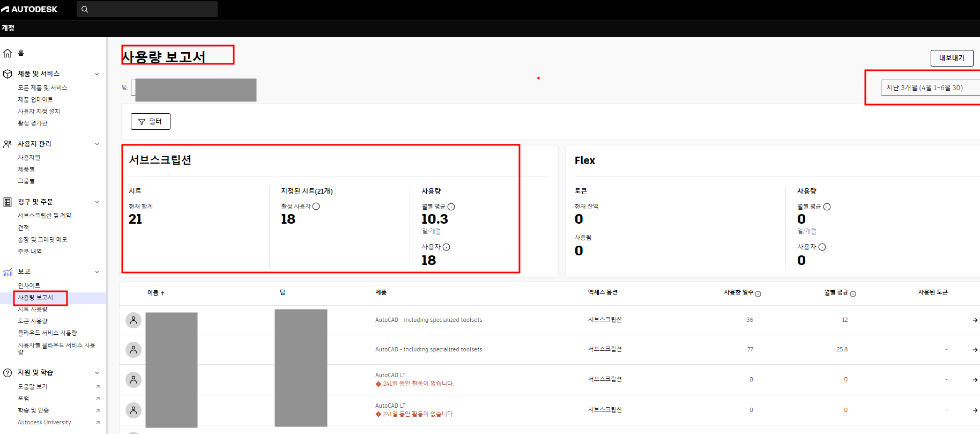Click external-link arrow next to Autodesk University
The width and height of the screenshot is (980, 434).
point(98,423)
